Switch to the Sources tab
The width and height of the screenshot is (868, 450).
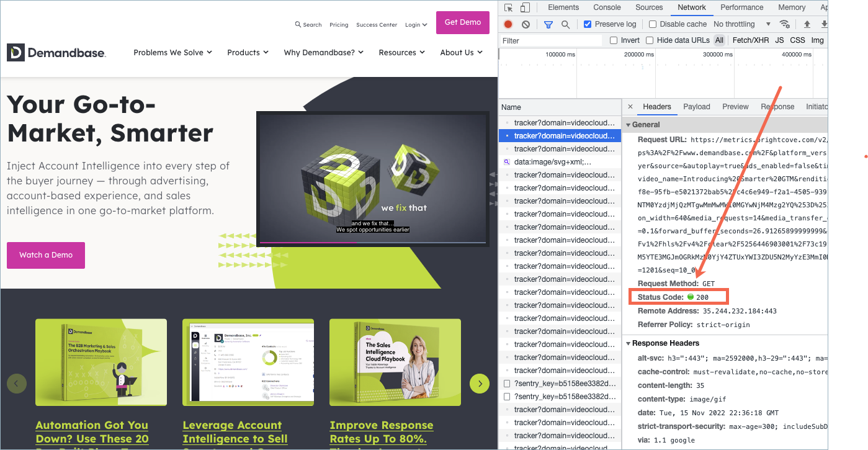(649, 7)
